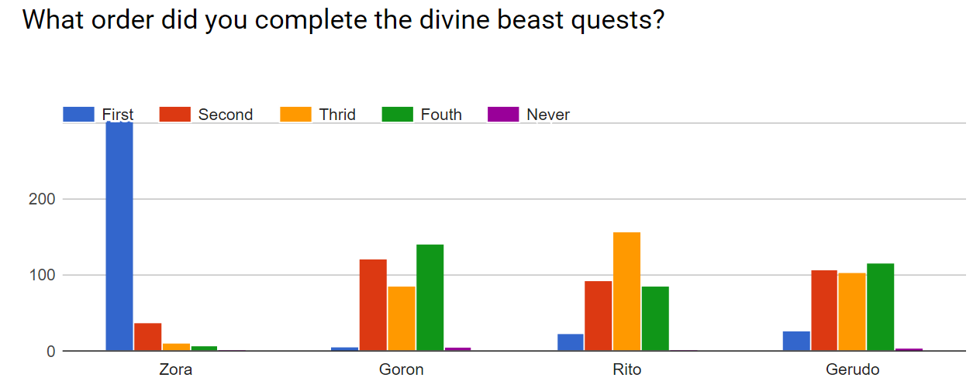The image size is (980, 388).
Task: Click the green Fouth legend swatch
Action: (397, 115)
